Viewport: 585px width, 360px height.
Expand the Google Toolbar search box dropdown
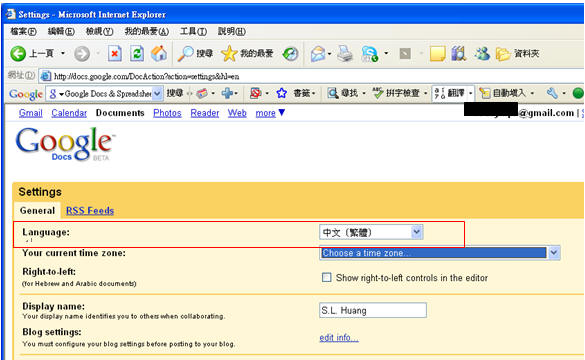click(x=157, y=93)
